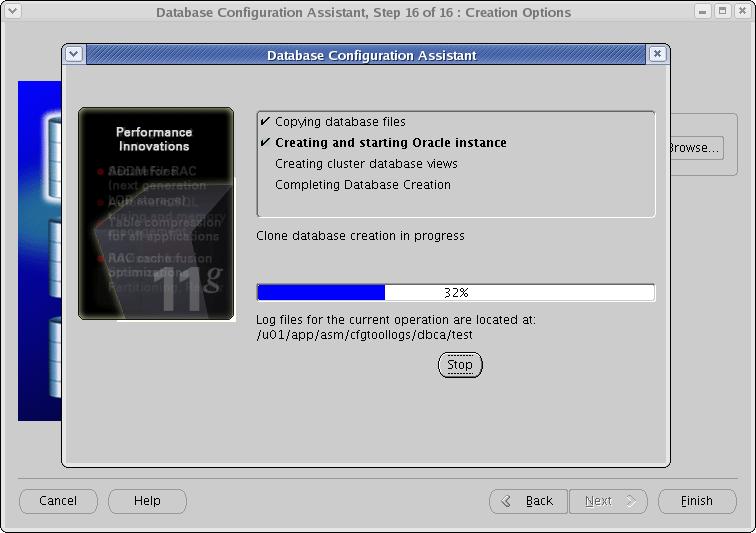
Task: Select 'Copying database files' step
Action: click(340, 122)
